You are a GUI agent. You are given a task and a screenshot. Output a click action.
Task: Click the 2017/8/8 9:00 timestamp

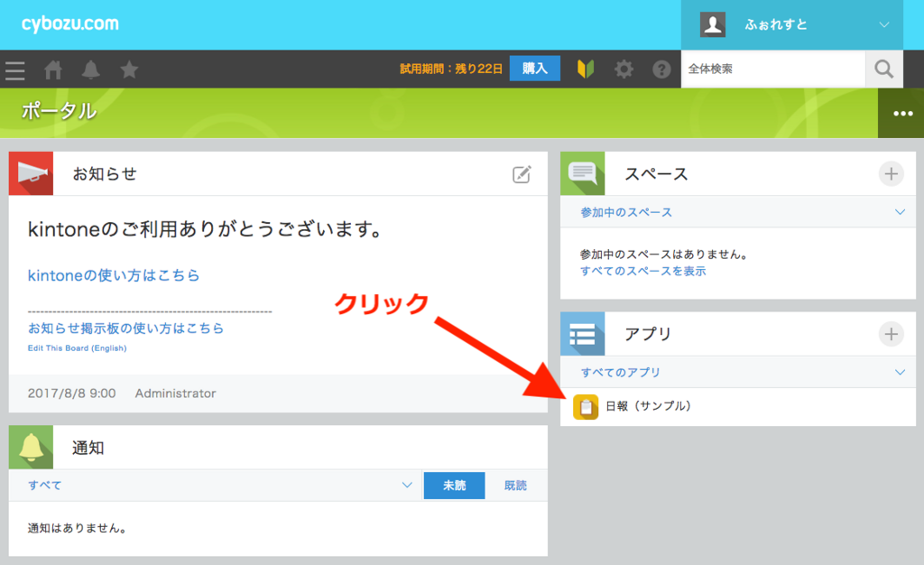(x=72, y=394)
